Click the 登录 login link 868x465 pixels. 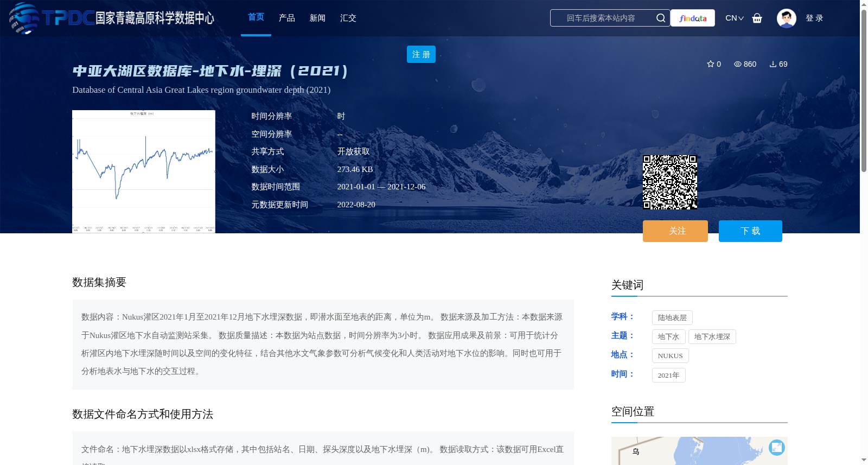(814, 18)
